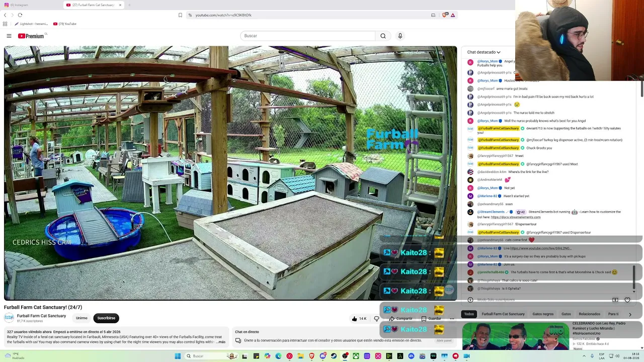Open the YouTube hamburger guide menu

9,36
